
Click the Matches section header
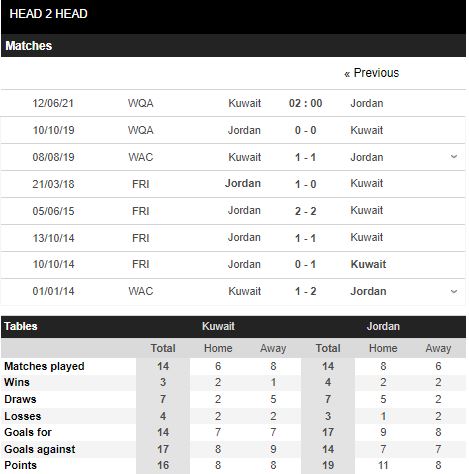point(29,46)
